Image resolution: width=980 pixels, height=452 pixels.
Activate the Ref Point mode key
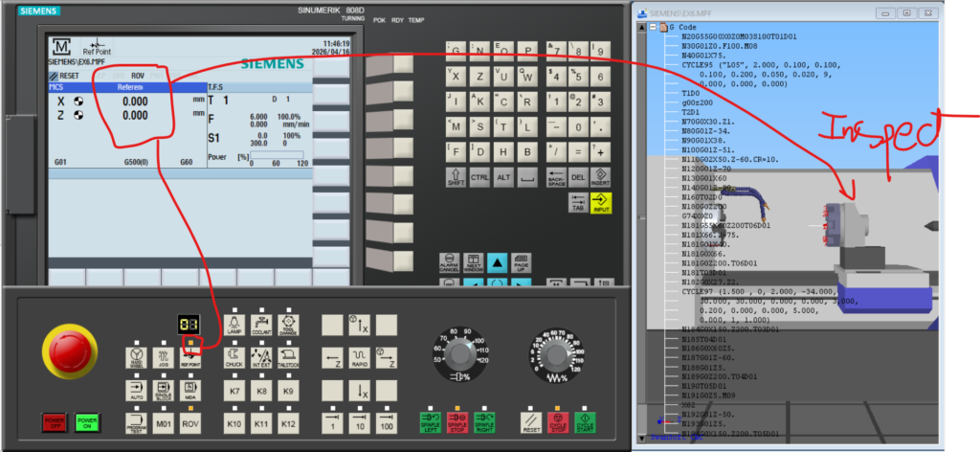tap(190, 357)
